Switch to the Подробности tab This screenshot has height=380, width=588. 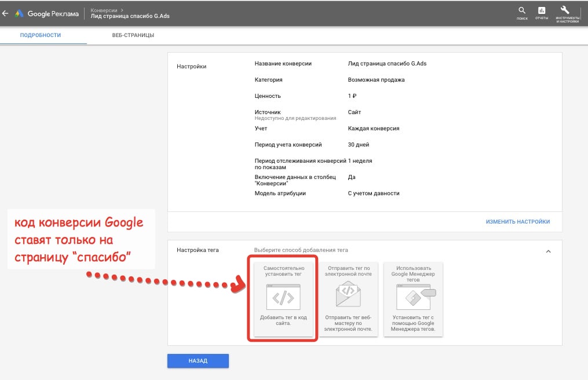(41, 35)
